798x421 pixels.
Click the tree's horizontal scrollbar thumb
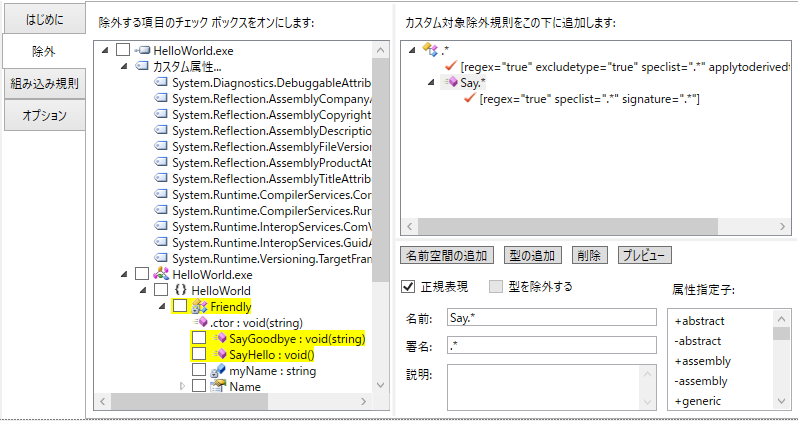189,401
